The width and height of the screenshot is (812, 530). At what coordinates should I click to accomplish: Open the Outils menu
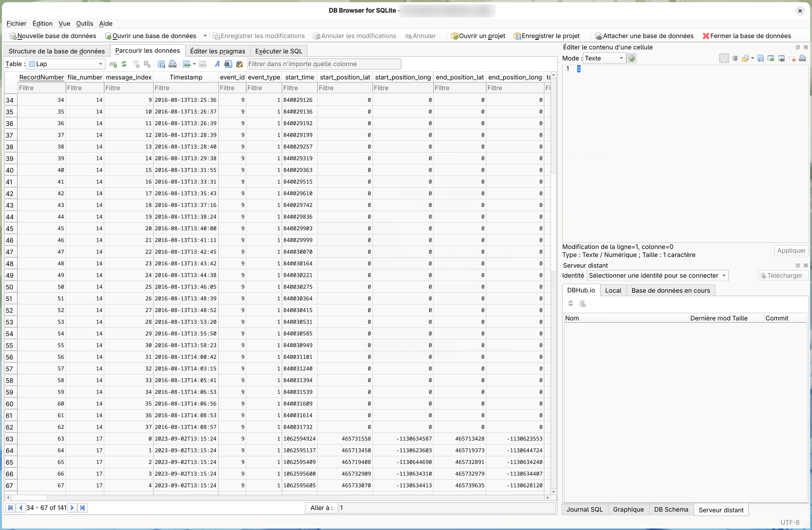[x=84, y=23]
